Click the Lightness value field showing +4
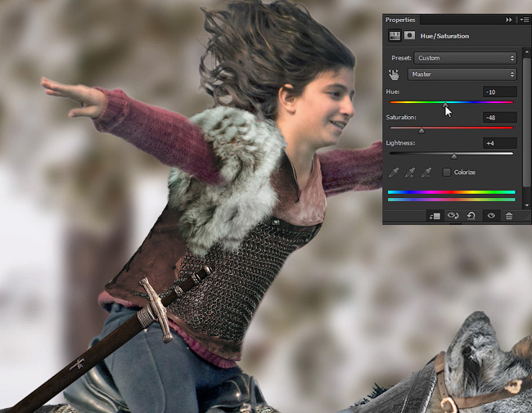Image resolution: width=532 pixels, height=413 pixels. tap(500, 143)
